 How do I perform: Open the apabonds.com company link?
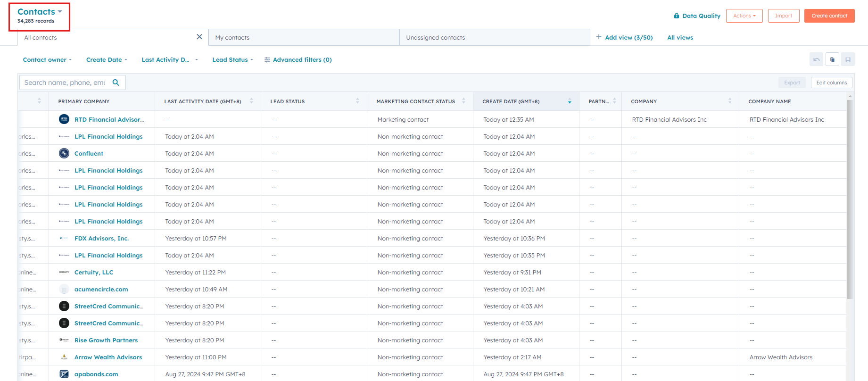click(x=96, y=374)
